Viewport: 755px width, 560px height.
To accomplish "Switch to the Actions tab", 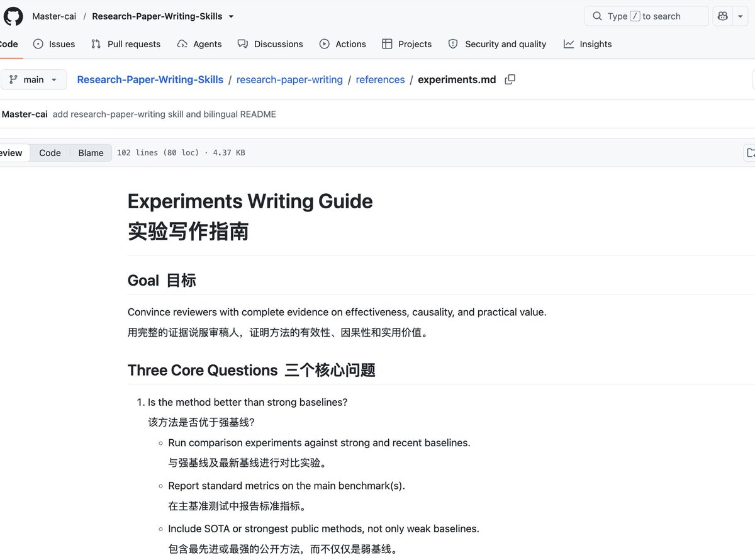I will pos(343,44).
